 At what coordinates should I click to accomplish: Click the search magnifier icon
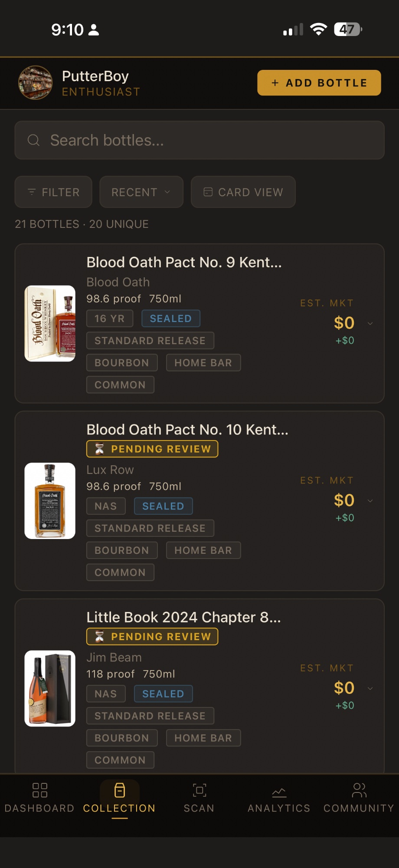click(33, 140)
